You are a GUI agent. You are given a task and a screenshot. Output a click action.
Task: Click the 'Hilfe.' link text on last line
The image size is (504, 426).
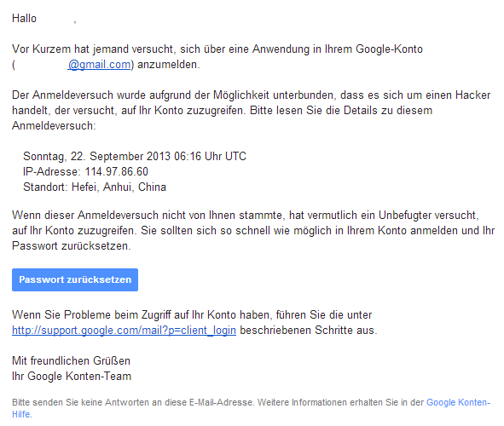(x=22, y=414)
